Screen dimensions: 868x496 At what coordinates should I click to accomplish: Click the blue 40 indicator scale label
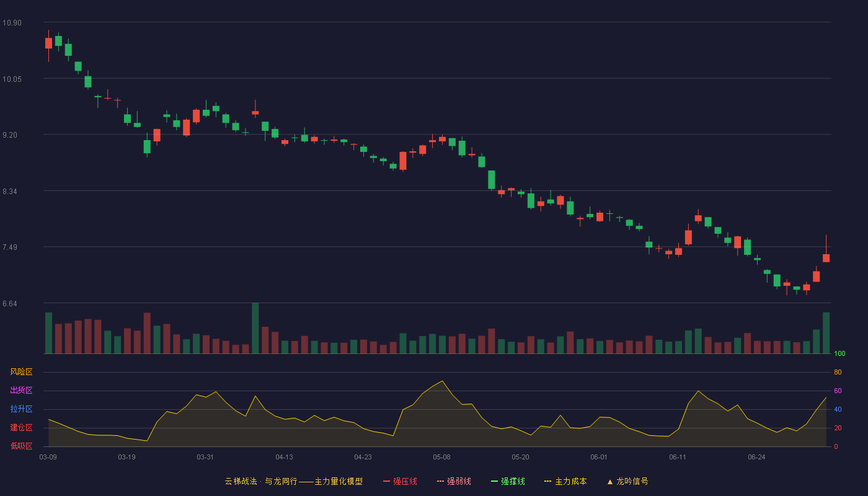click(838, 409)
